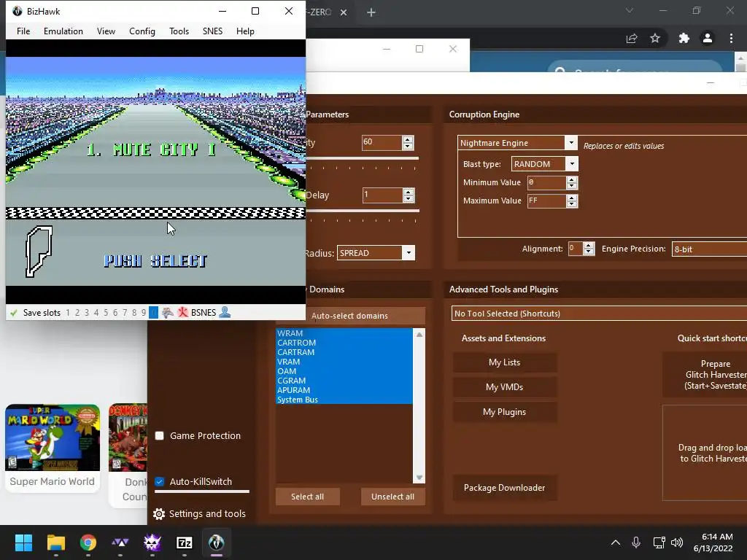The image size is (747, 560).
Task: Open the Tools menu in BizHawk
Action: [x=179, y=31]
